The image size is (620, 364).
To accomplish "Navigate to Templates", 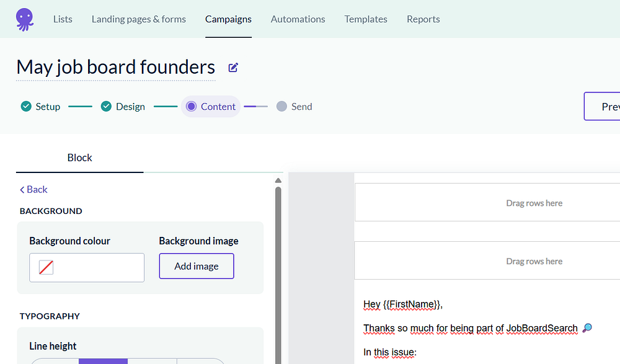I will (x=366, y=19).
